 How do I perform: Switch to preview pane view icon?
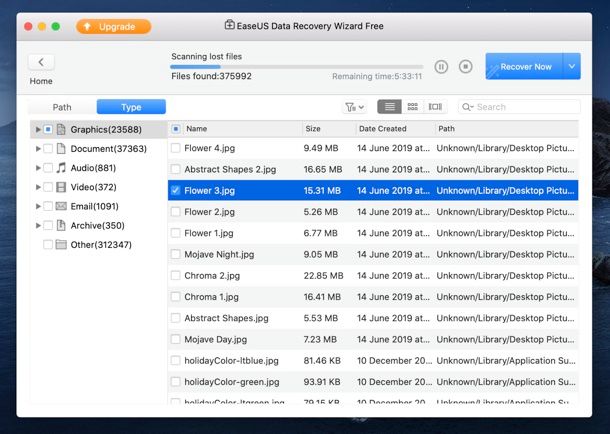point(435,107)
